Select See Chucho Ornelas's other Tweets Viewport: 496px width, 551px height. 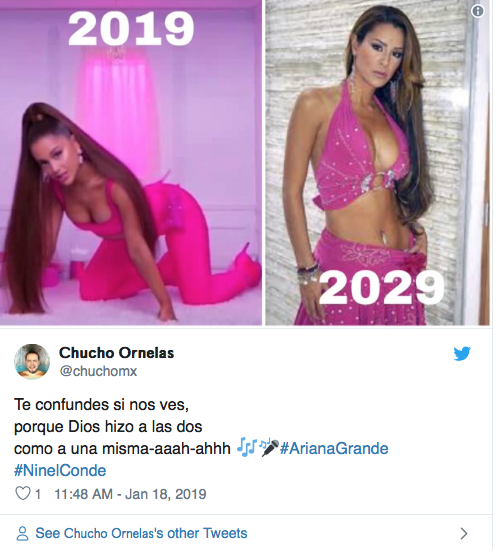coord(141,533)
